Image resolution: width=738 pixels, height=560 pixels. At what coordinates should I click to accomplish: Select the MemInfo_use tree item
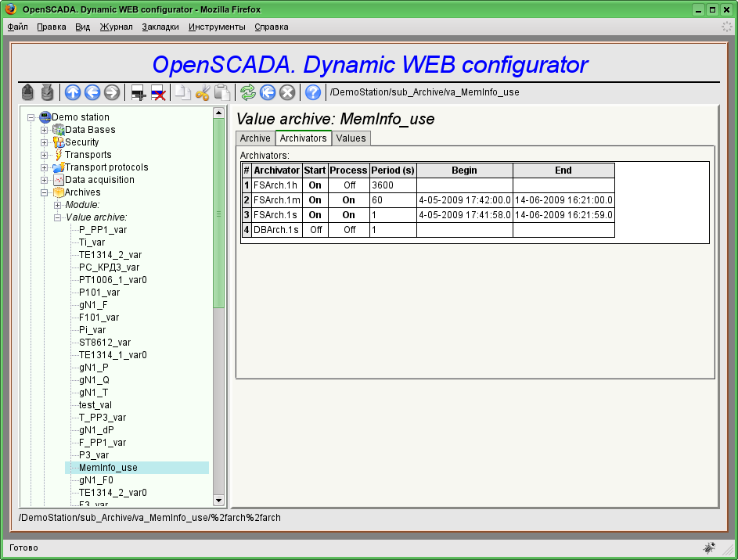tap(108, 468)
